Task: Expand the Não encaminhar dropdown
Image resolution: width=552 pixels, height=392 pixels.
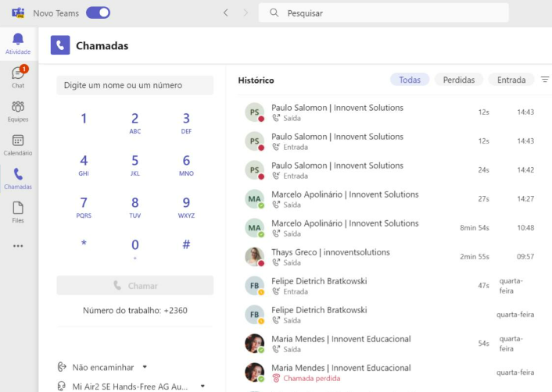Action: pos(145,367)
